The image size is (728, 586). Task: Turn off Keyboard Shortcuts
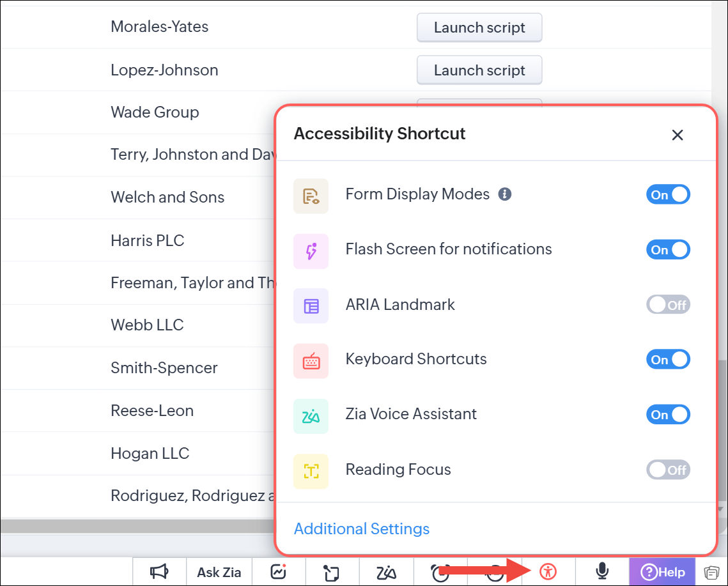point(668,359)
